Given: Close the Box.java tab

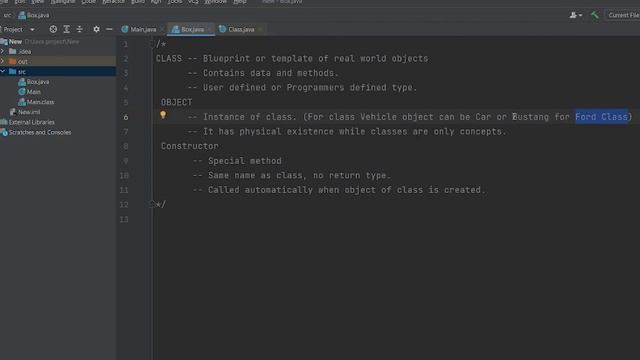Looking at the screenshot, I should click(210, 29).
